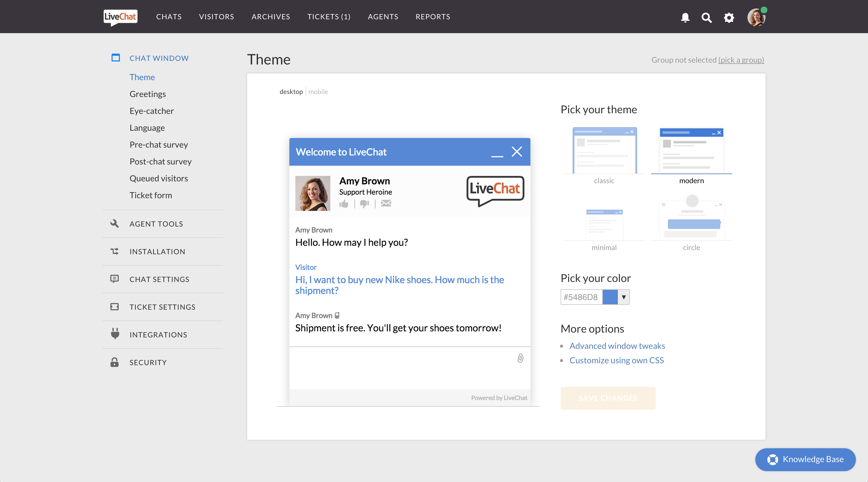This screenshot has width=868, height=482.
Task: Rate Amy Brown with thumbs up
Action: point(344,203)
